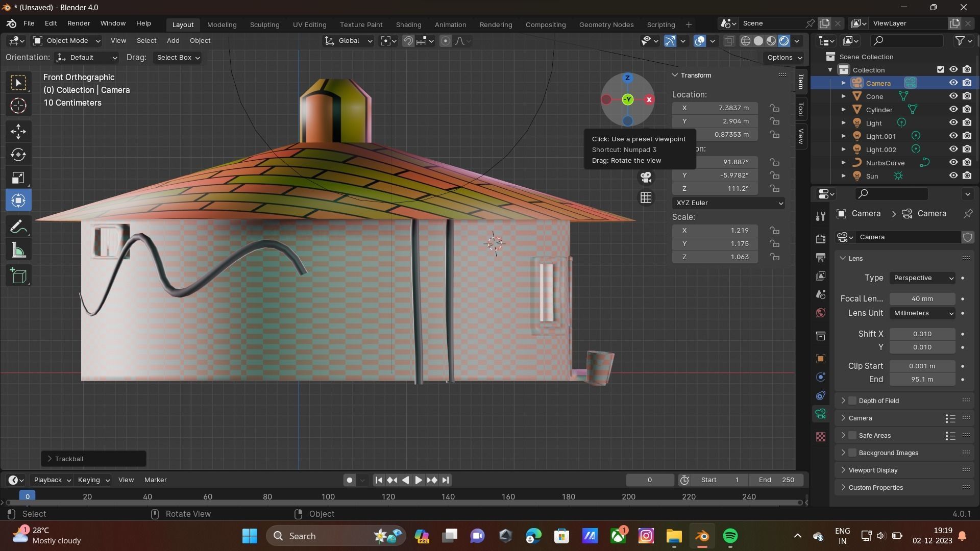This screenshot has height=551, width=980.
Task: Click the Scale X 1.219 field
Action: coord(715,231)
